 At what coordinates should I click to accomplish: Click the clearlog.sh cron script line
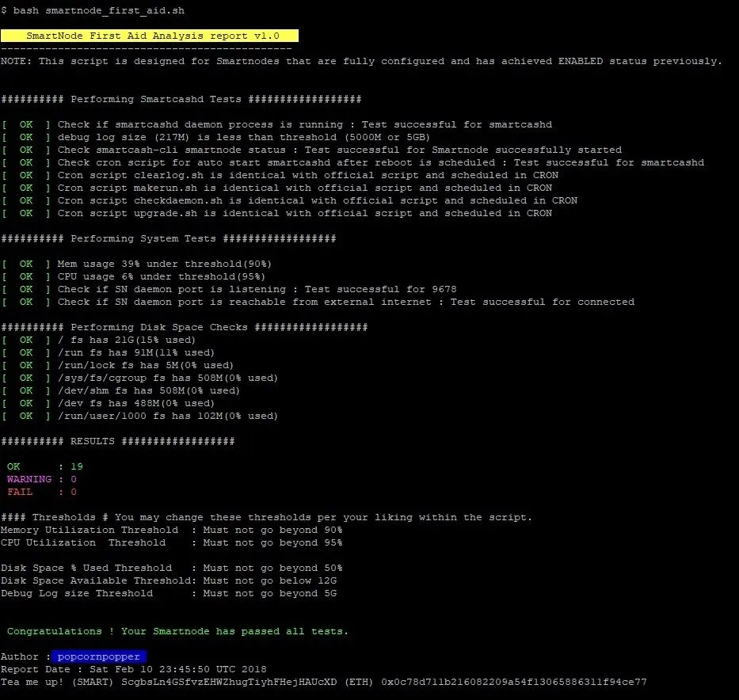(x=280, y=175)
